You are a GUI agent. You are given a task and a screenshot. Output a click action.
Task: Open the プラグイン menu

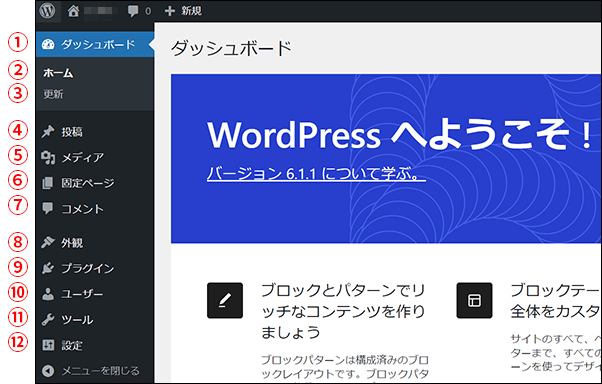[95, 268]
